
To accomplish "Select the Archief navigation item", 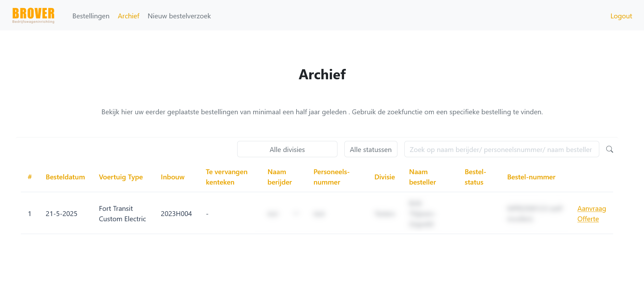I will coord(129,16).
